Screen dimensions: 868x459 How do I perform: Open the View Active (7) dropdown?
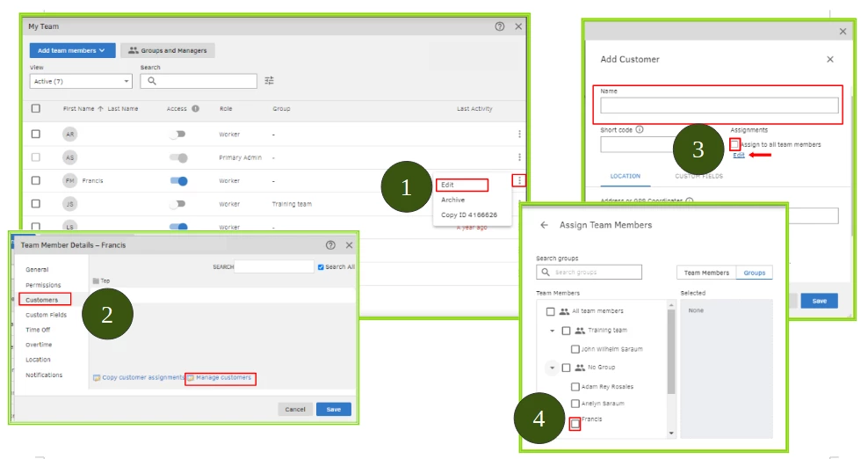click(x=81, y=81)
